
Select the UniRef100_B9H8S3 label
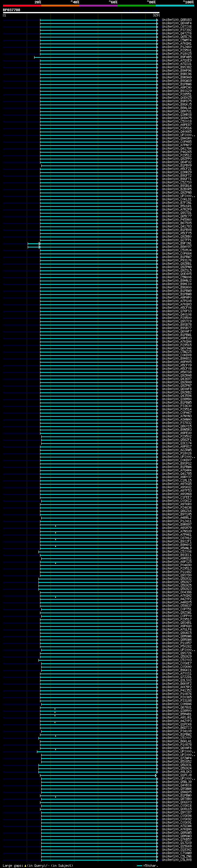click(x=177, y=358)
